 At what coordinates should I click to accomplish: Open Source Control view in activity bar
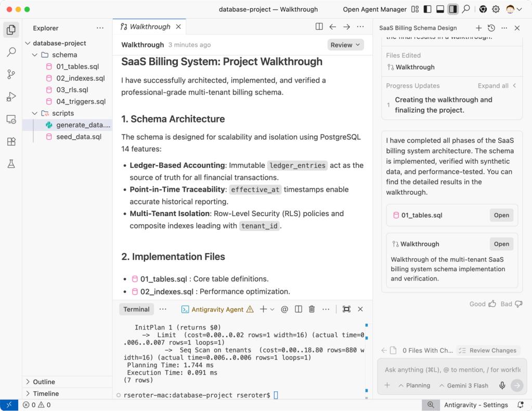pyautogui.click(x=11, y=74)
